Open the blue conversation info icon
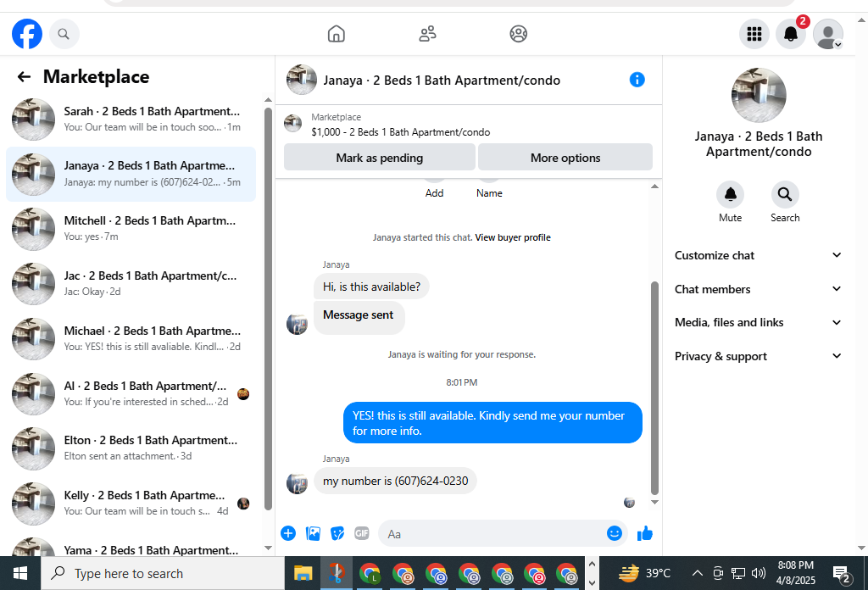868x590 pixels. [x=637, y=80]
